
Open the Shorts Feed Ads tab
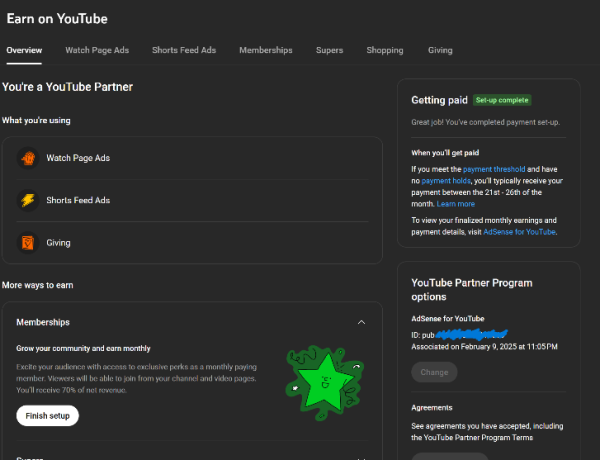tap(184, 50)
